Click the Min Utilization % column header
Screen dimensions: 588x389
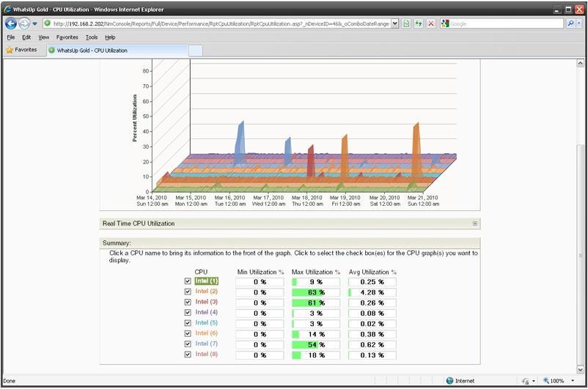[260, 272]
